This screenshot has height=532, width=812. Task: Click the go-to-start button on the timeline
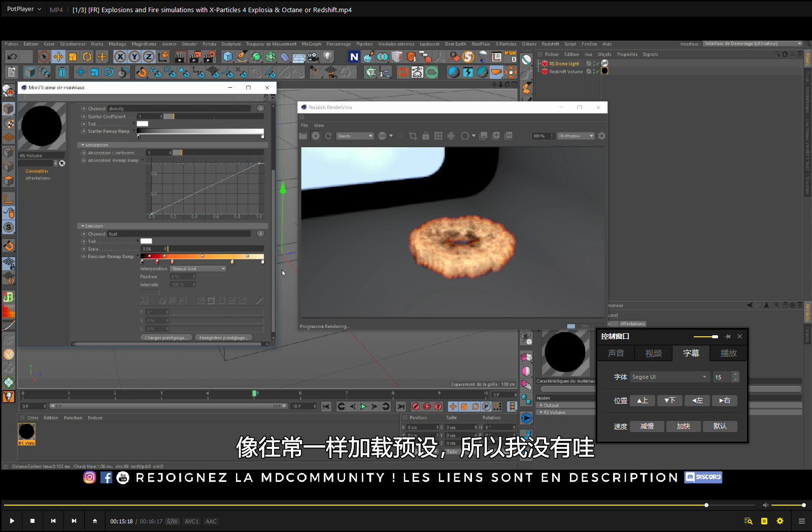(326, 406)
